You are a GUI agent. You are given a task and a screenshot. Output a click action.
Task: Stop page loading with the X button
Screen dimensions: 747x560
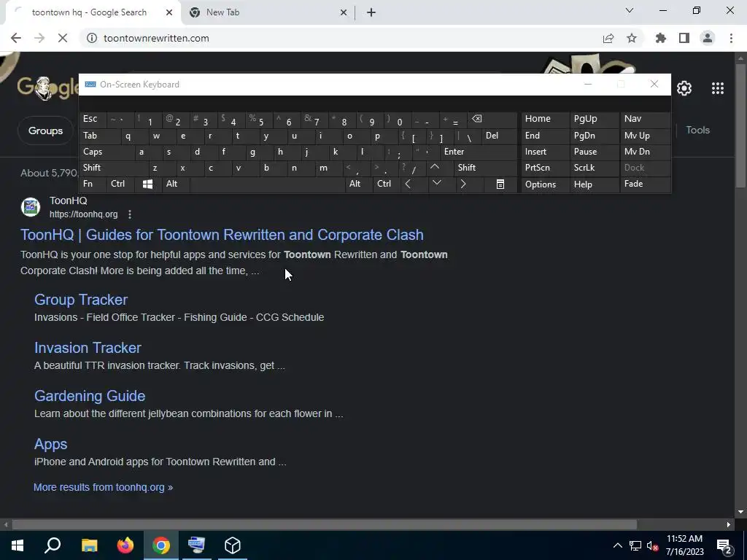coord(63,38)
